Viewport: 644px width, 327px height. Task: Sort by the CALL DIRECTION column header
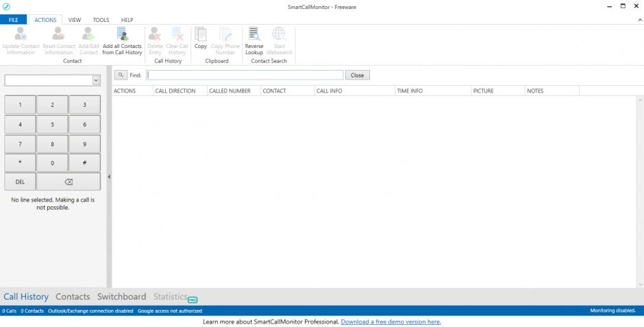(180, 90)
